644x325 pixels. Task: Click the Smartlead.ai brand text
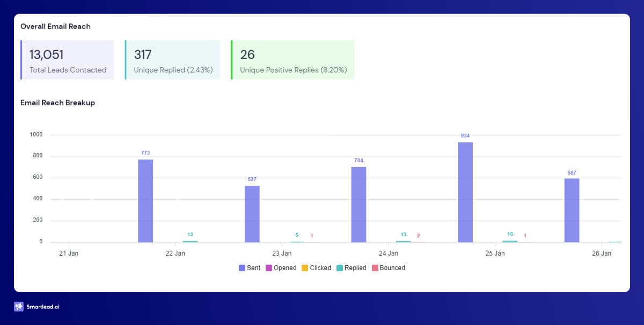(x=44, y=307)
